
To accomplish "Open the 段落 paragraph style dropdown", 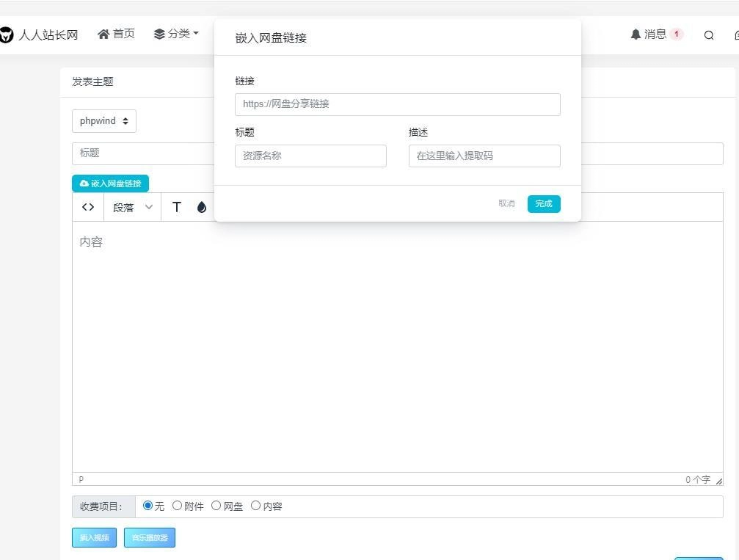I will point(132,207).
